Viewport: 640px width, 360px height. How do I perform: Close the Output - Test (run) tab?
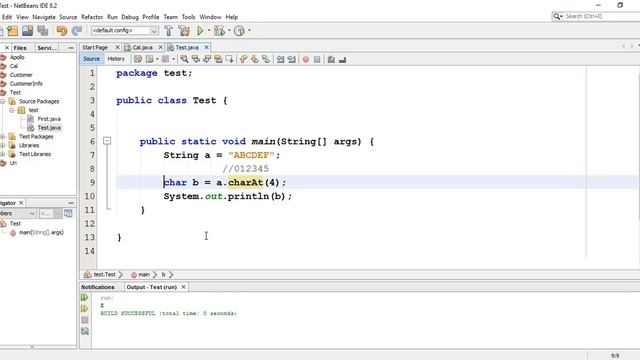(183, 287)
